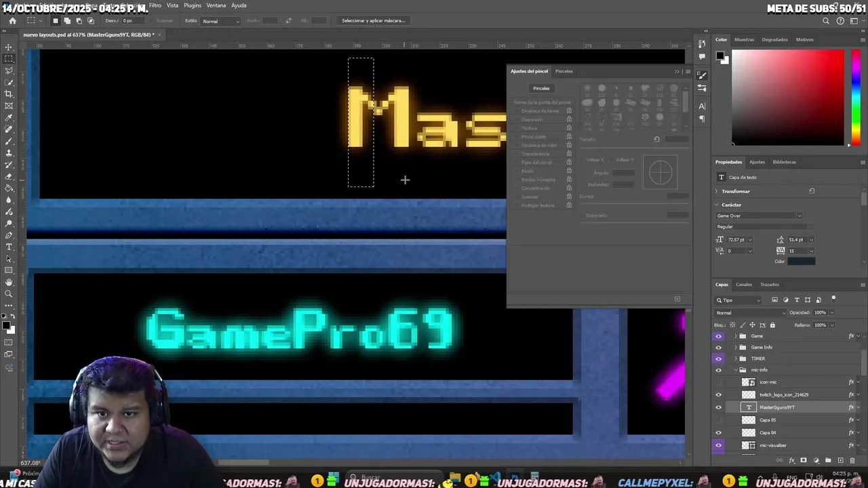Select the Eyedropper tool

tap(9, 118)
